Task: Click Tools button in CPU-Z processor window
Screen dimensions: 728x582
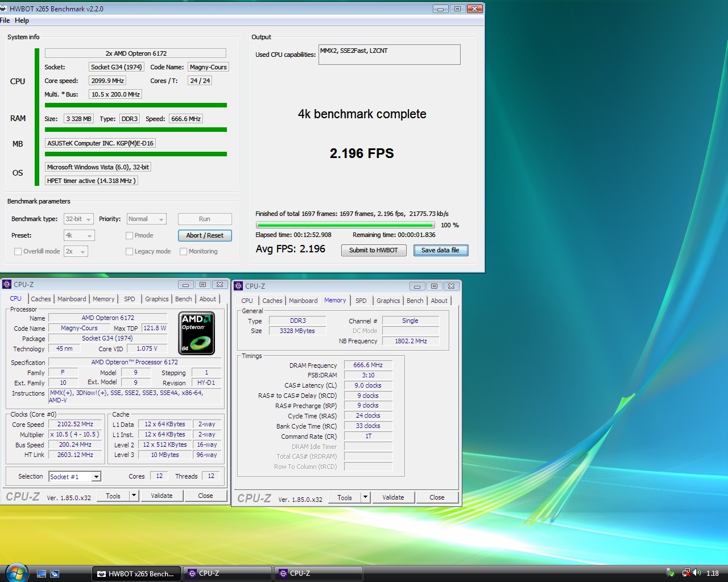Action: point(113,496)
